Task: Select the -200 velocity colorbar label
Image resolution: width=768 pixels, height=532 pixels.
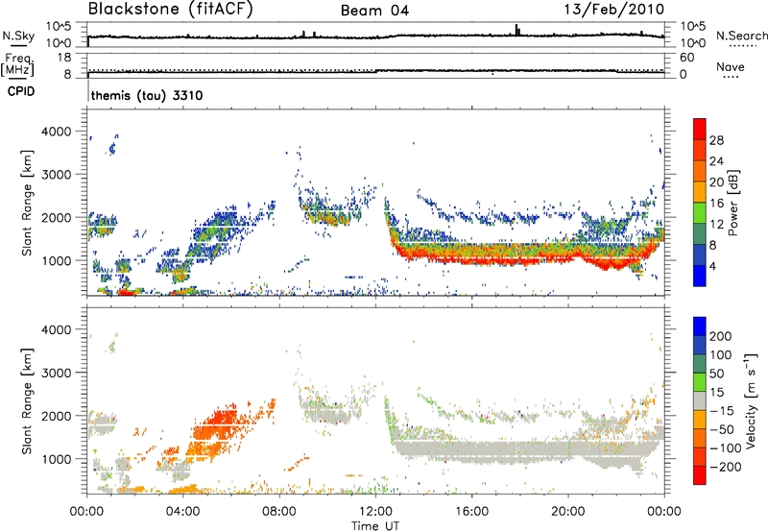Action: pos(726,467)
